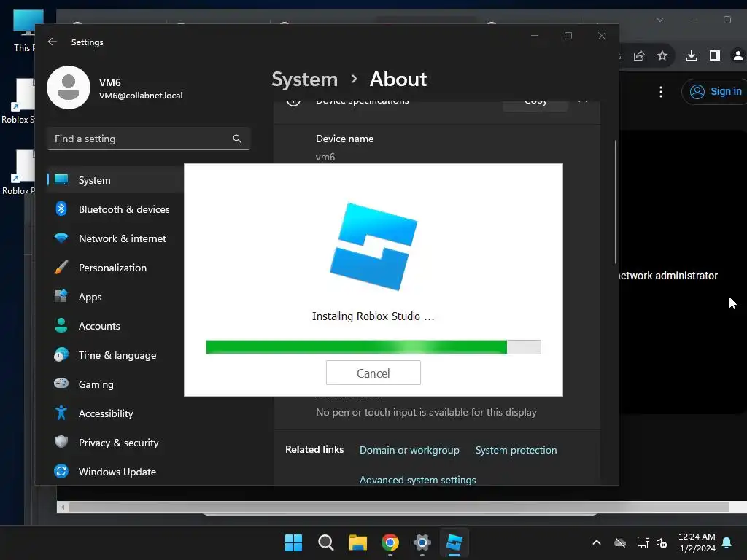
Task: Open System settings category
Action: point(115,180)
